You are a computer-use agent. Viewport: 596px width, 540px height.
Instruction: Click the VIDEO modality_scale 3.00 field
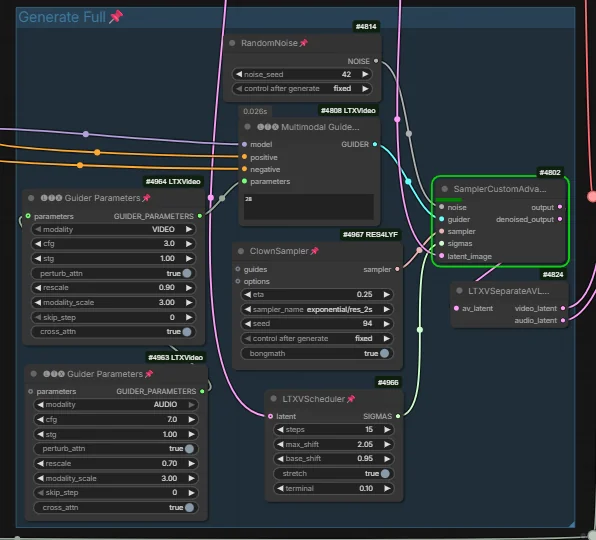pyautogui.click(x=113, y=302)
